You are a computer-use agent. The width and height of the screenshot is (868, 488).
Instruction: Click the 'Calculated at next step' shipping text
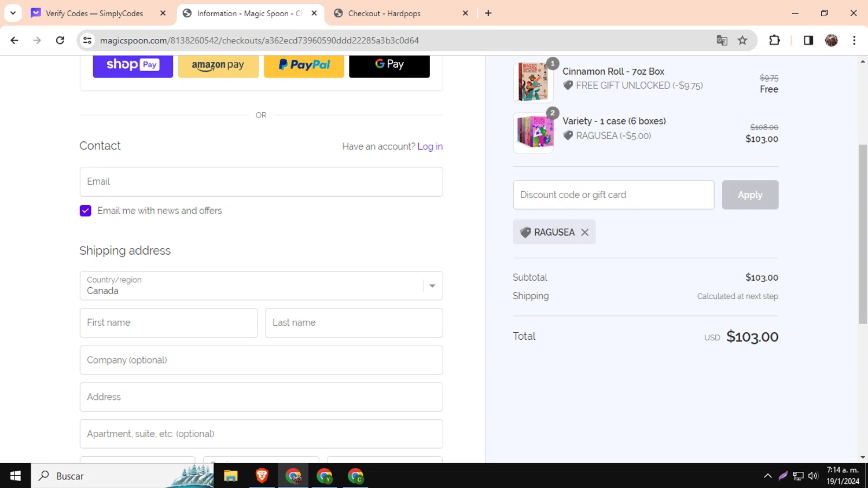738,296
